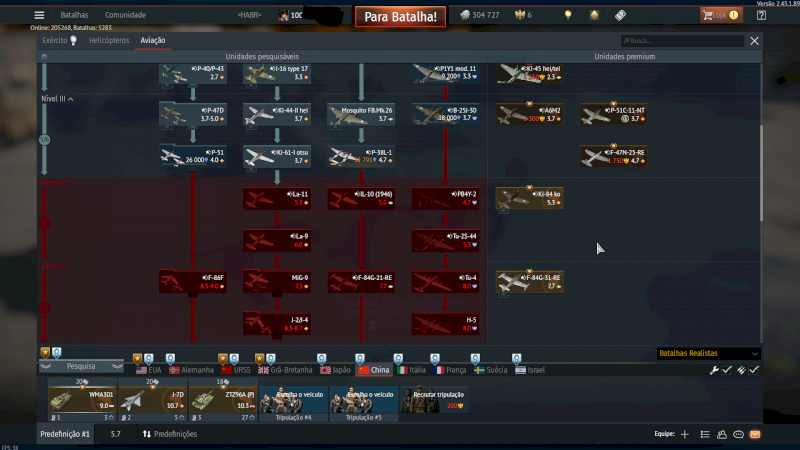
Task: Select the Mosquito FB.Mk.26 aircraft
Action: (361, 114)
